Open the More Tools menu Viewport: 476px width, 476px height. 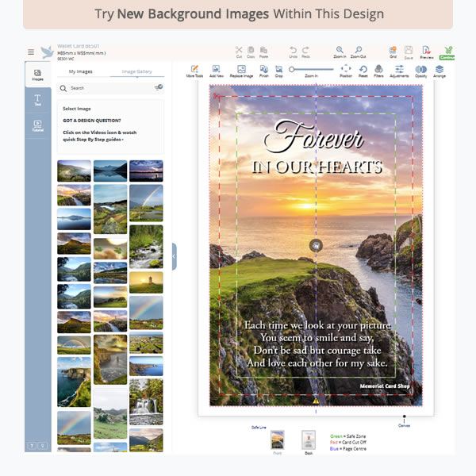194,71
